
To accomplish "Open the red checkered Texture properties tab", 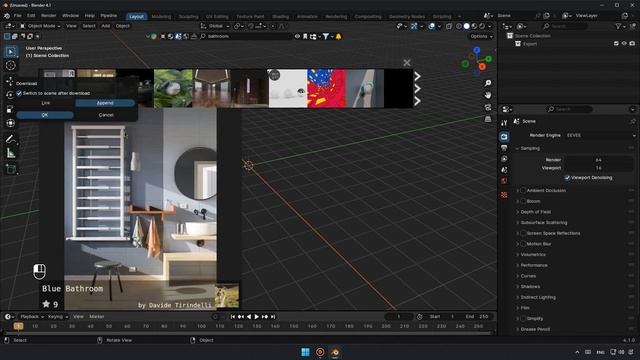I will (504, 195).
